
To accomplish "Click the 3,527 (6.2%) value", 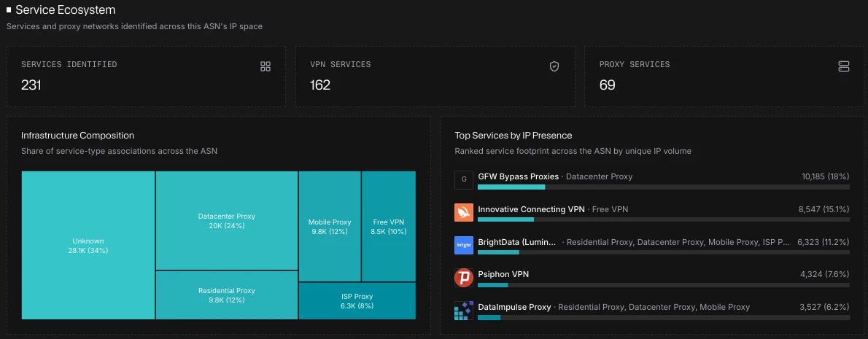I will click(x=825, y=307).
